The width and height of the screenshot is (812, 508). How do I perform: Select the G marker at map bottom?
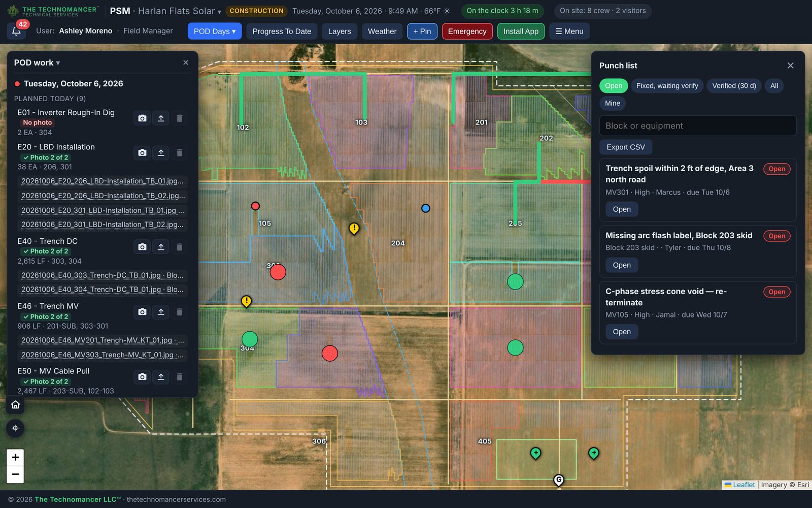point(559,480)
